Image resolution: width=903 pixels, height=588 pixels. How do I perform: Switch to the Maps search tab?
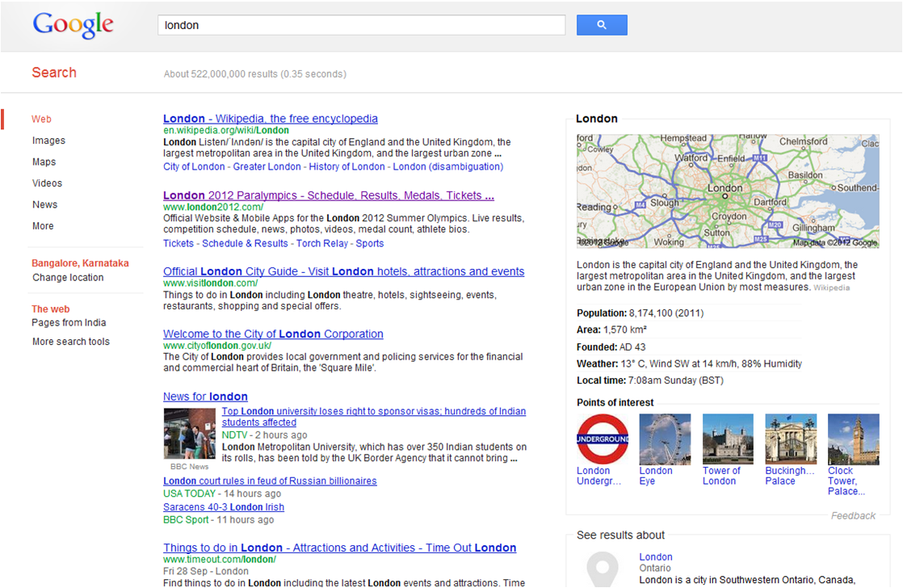(44, 162)
